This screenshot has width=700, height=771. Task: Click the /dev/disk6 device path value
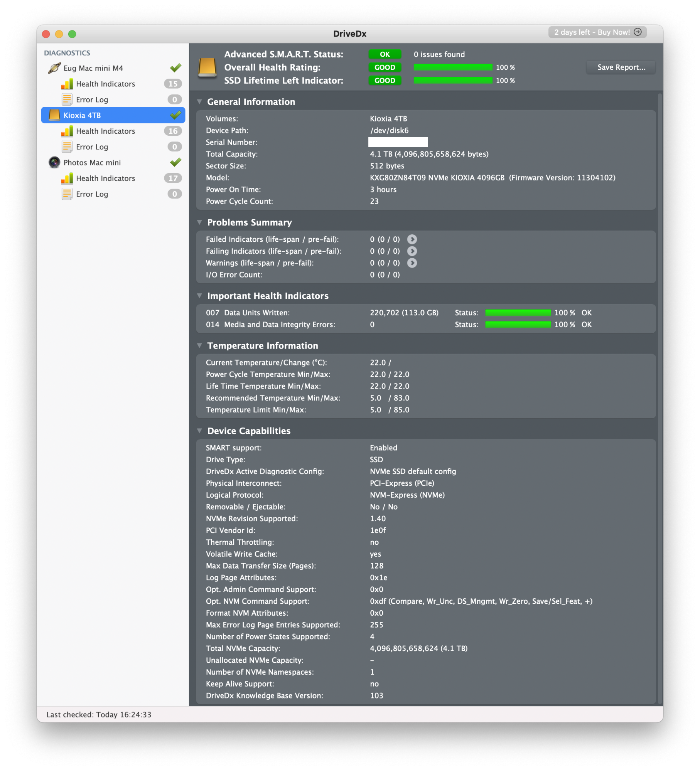coord(389,131)
